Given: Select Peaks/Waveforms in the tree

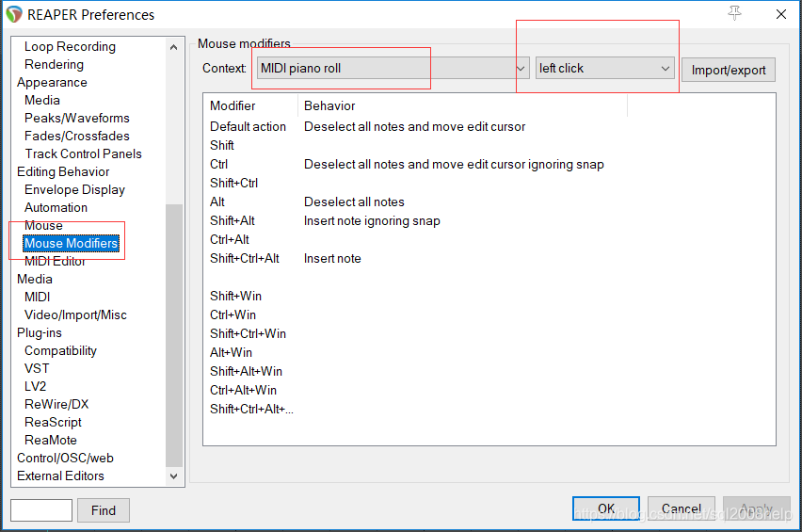Looking at the screenshot, I should click(x=77, y=118).
